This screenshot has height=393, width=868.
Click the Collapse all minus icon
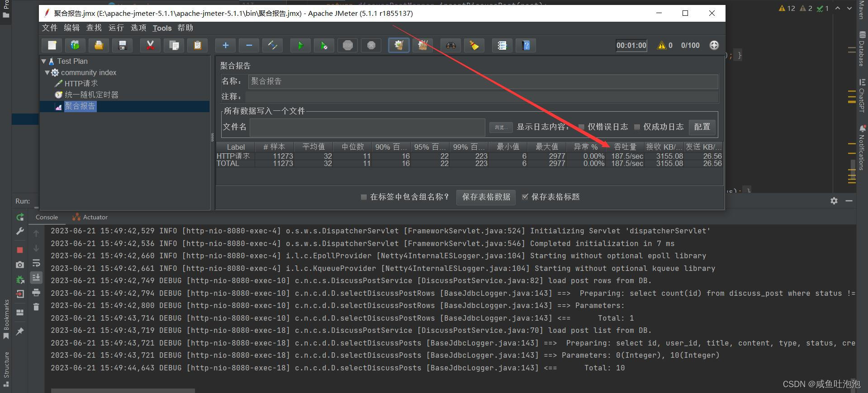tap(249, 45)
